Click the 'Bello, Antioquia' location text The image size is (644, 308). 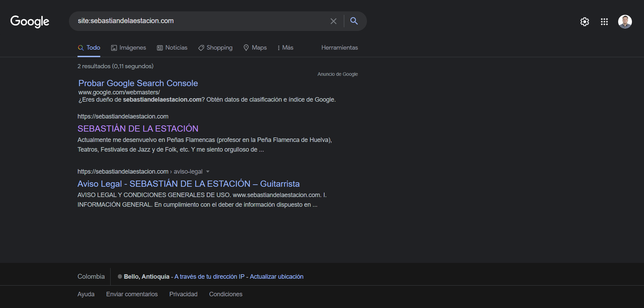146,277
